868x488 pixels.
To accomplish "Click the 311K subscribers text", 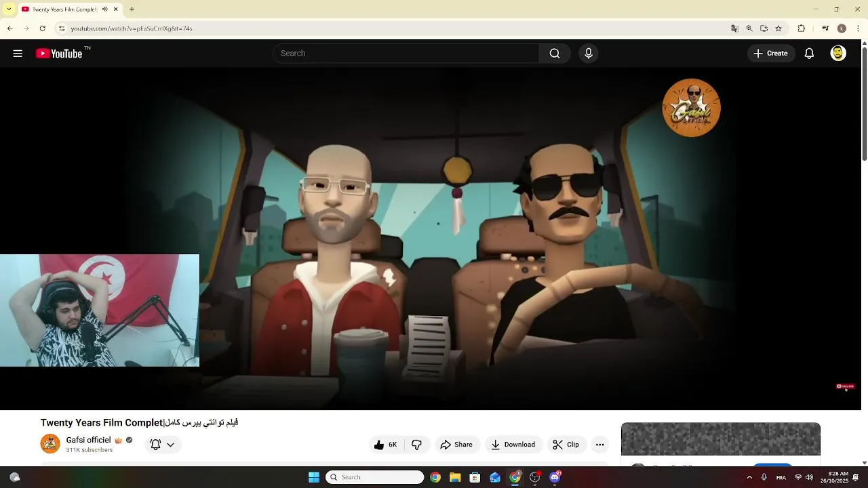I will click(90, 450).
